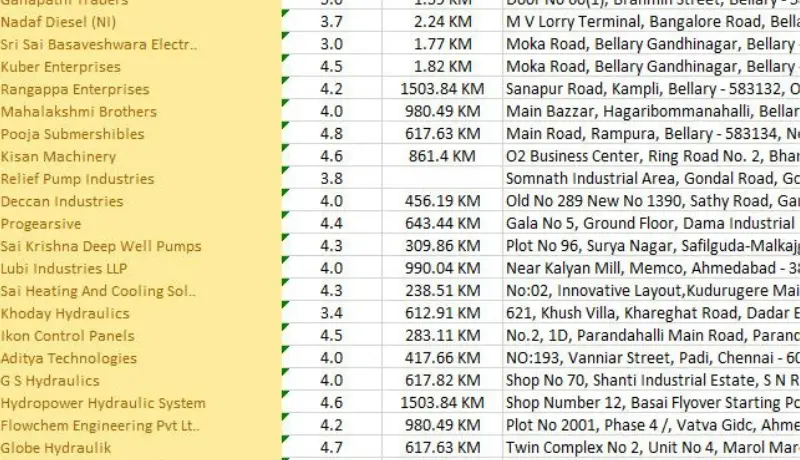Screen dimensions: 800x460
Task: Select the Deccan Industries cell
Action: point(140,201)
